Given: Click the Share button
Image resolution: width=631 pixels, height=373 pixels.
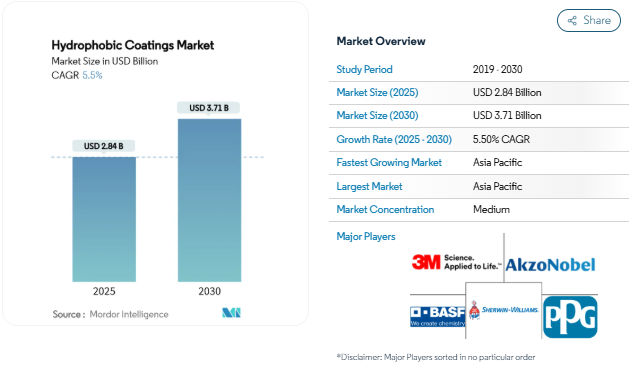Looking at the screenshot, I should click(x=589, y=20).
